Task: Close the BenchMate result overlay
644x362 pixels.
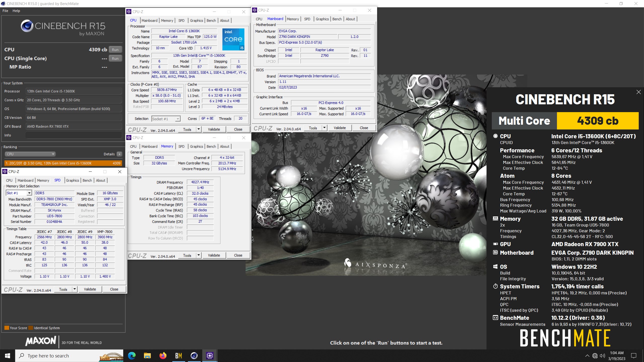Action: [x=638, y=92]
